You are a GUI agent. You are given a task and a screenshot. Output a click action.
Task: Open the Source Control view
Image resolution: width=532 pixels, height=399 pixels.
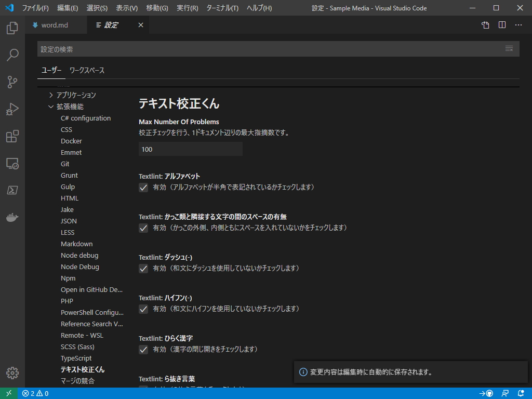[x=12, y=82]
